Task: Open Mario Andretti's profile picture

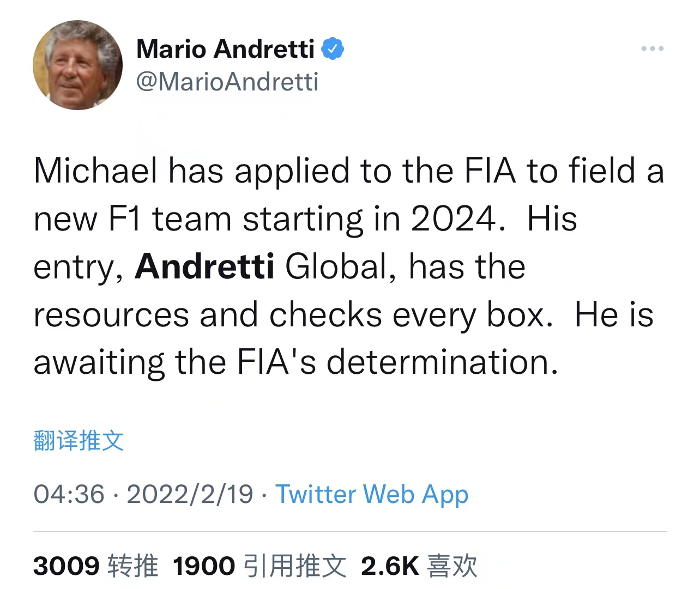Action: pos(77,65)
